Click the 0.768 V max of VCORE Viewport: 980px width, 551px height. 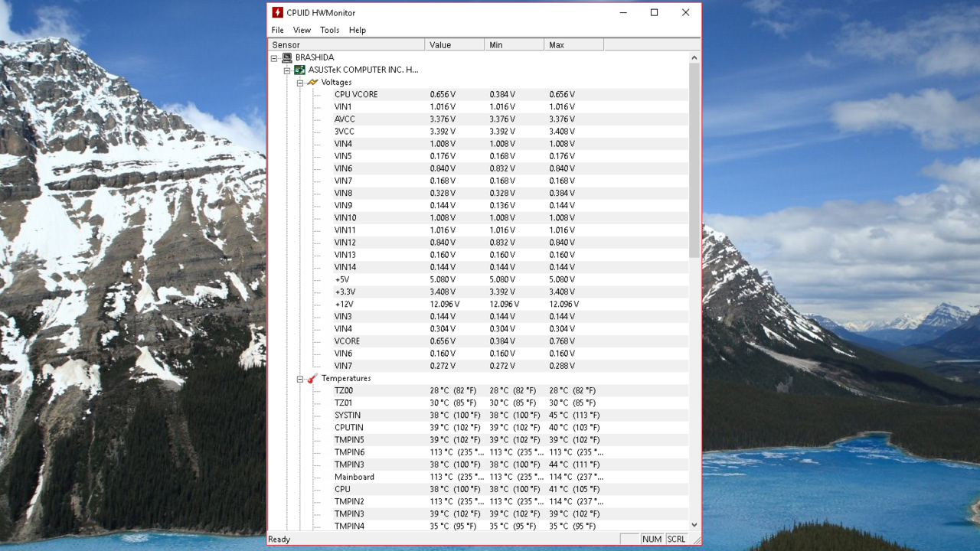(x=562, y=341)
